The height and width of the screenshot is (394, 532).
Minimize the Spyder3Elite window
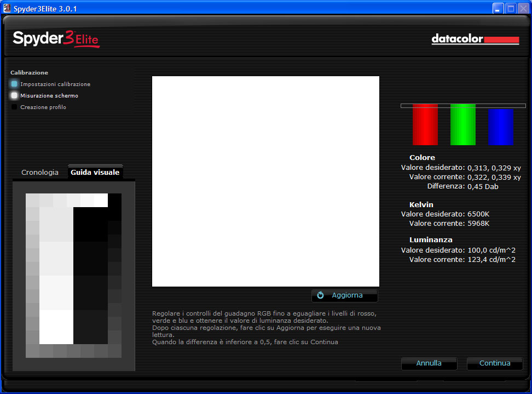498,8
